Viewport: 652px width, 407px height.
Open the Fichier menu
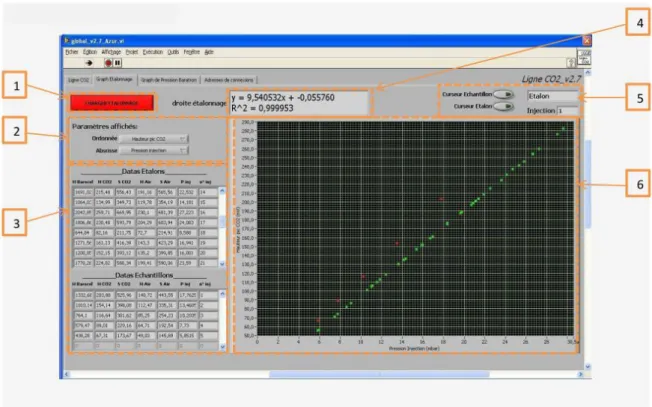point(72,52)
